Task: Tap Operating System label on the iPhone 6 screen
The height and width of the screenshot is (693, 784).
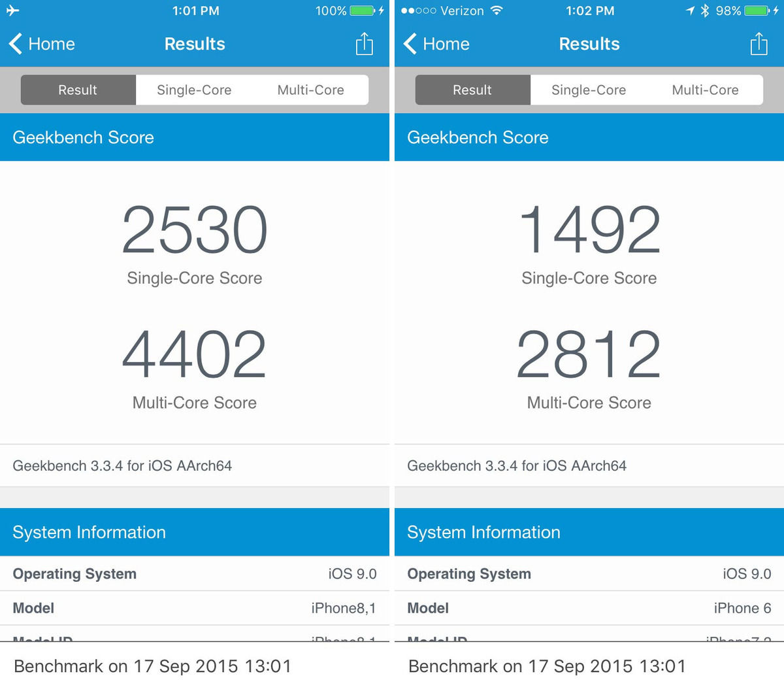Action: [x=469, y=574]
